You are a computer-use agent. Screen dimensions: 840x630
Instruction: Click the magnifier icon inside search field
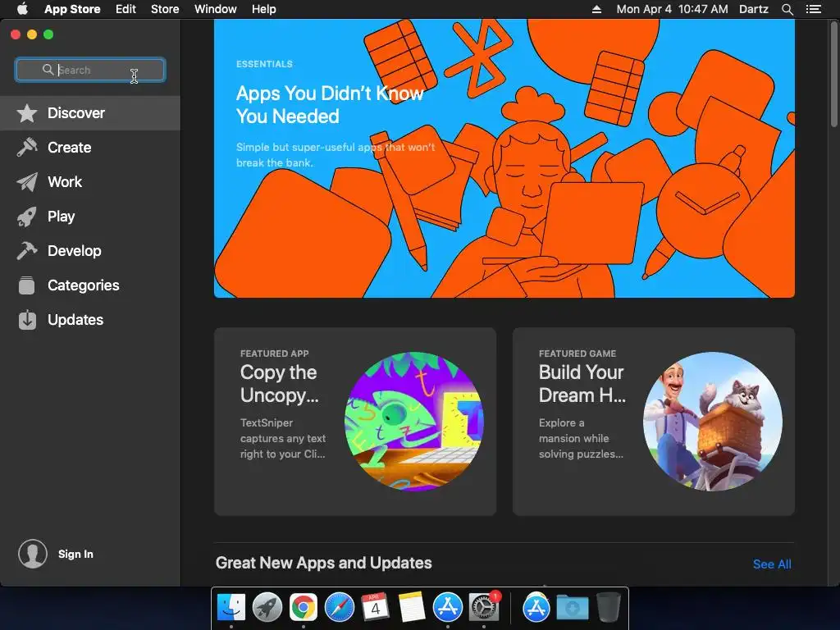[x=48, y=70]
